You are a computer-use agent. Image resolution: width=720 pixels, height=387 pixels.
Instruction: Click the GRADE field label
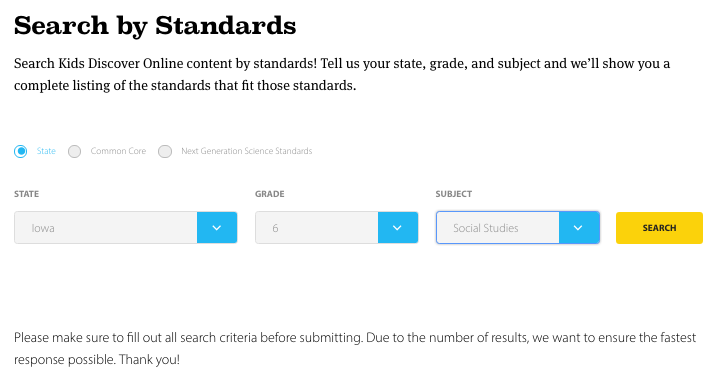pyautogui.click(x=270, y=194)
